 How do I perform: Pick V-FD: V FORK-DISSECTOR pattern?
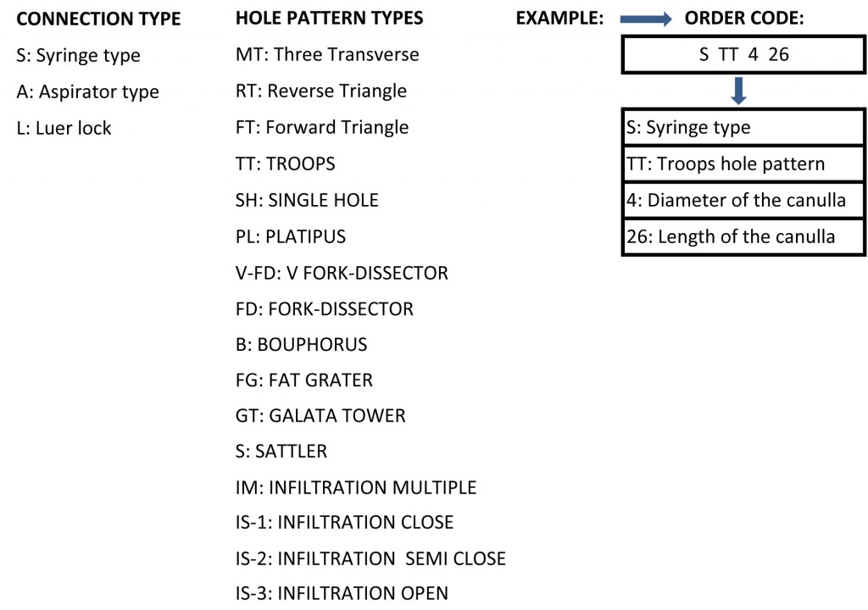pyautogui.click(x=342, y=273)
